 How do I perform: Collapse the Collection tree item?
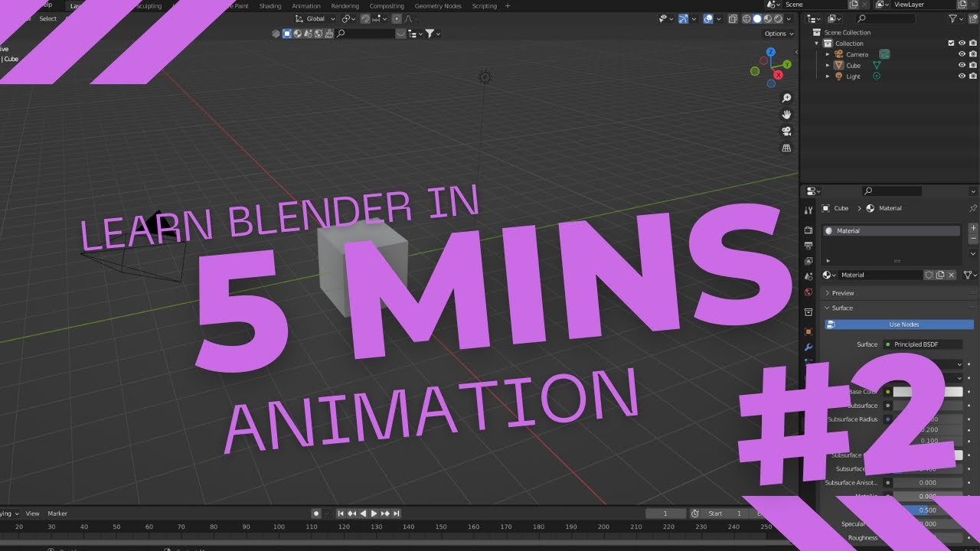click(817, 44)
